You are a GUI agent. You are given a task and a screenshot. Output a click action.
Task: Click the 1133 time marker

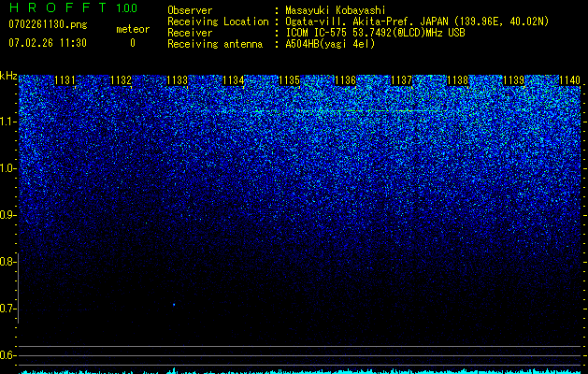177,80
